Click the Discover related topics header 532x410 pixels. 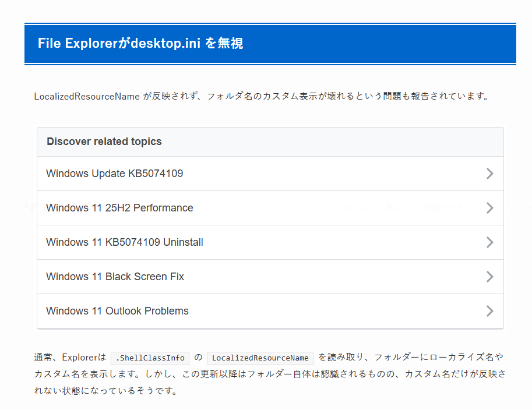point(104,142)
